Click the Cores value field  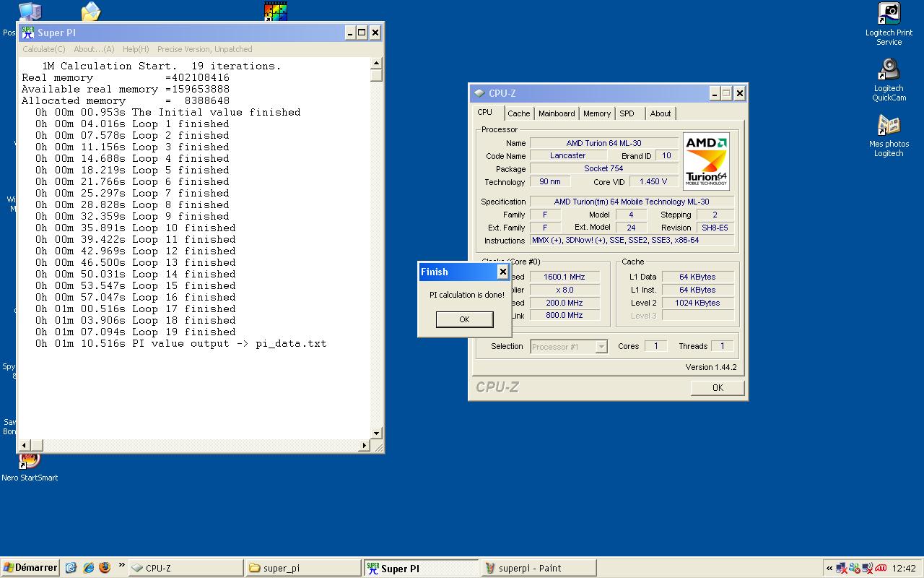(x=655, y=346)
